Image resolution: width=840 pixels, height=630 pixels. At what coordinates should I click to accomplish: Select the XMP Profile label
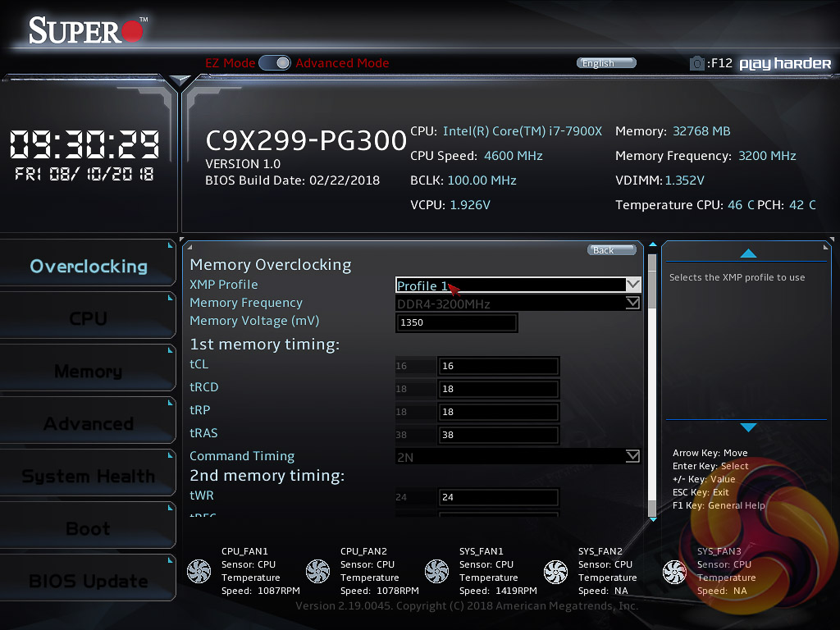[x=223, y=285]
